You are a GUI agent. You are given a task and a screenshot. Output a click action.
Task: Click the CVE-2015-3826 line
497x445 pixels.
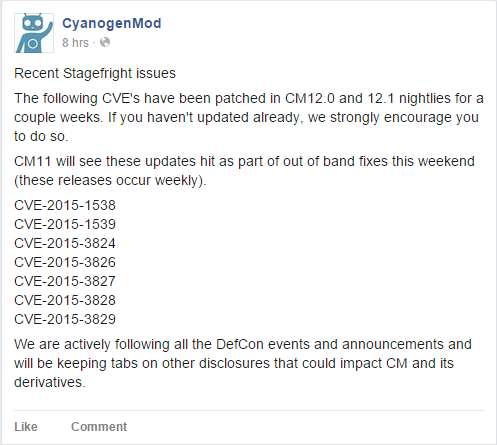click(65, 262)
